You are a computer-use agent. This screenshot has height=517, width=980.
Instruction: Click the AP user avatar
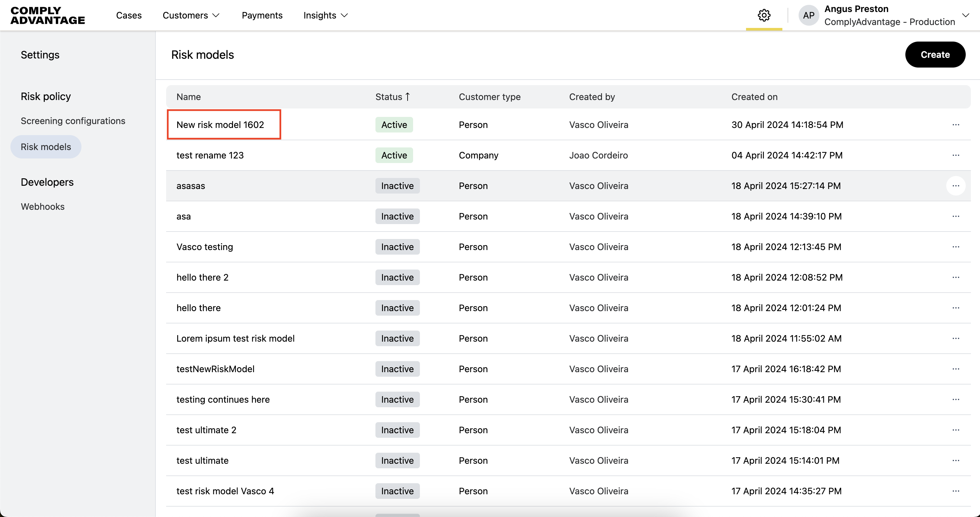[x=808, y=15]
